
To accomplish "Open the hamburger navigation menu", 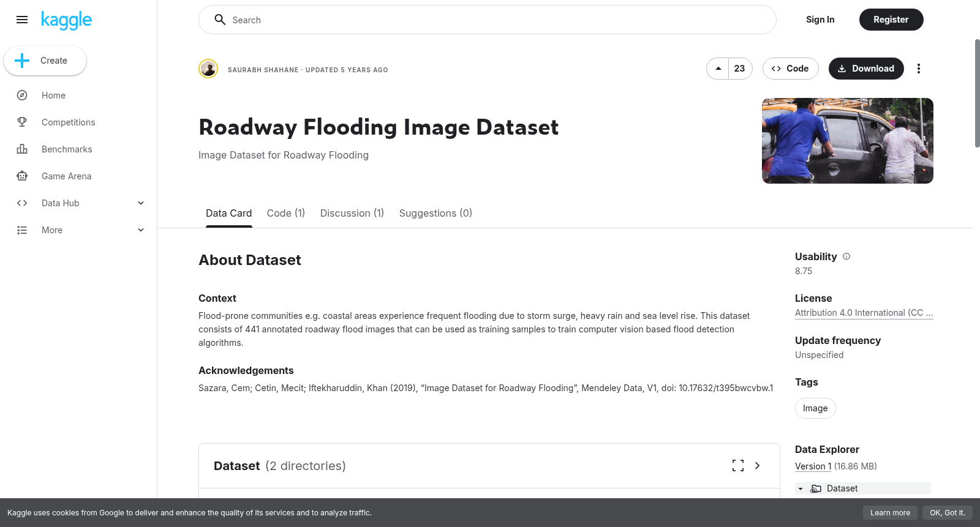I will tap(22, 20).
